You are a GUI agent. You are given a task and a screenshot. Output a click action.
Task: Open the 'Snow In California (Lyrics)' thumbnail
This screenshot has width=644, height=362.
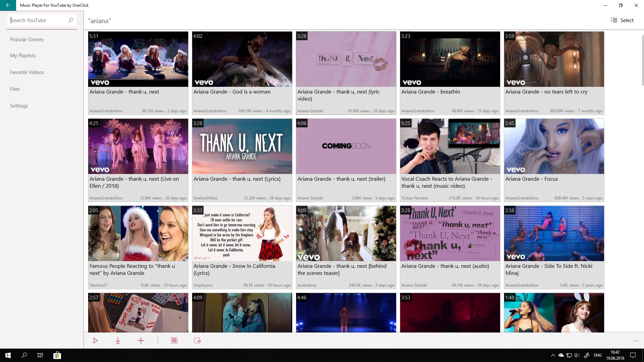242,234
